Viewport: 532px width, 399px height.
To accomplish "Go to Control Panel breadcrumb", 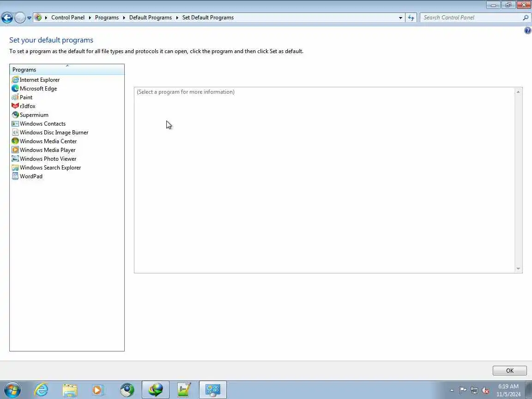I will click(68, 18).
